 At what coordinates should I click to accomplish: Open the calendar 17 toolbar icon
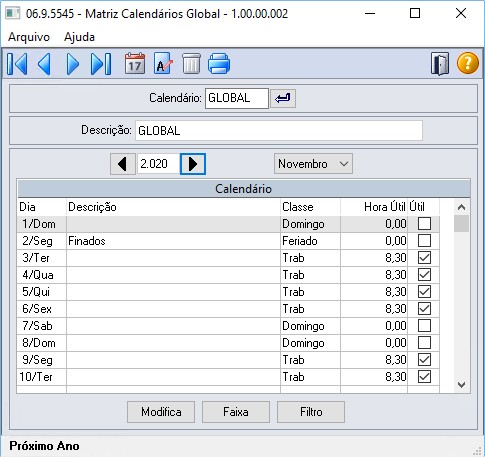(135, 63)
